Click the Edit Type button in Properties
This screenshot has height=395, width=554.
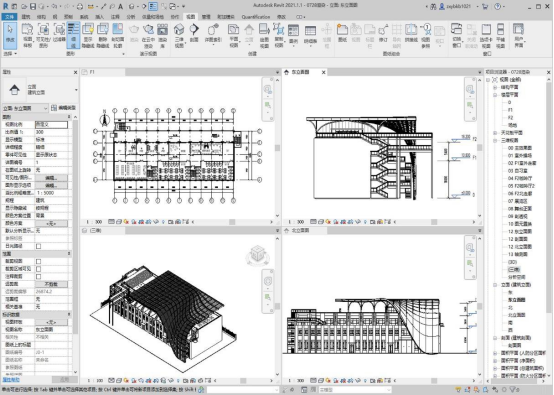coord(64,108)
